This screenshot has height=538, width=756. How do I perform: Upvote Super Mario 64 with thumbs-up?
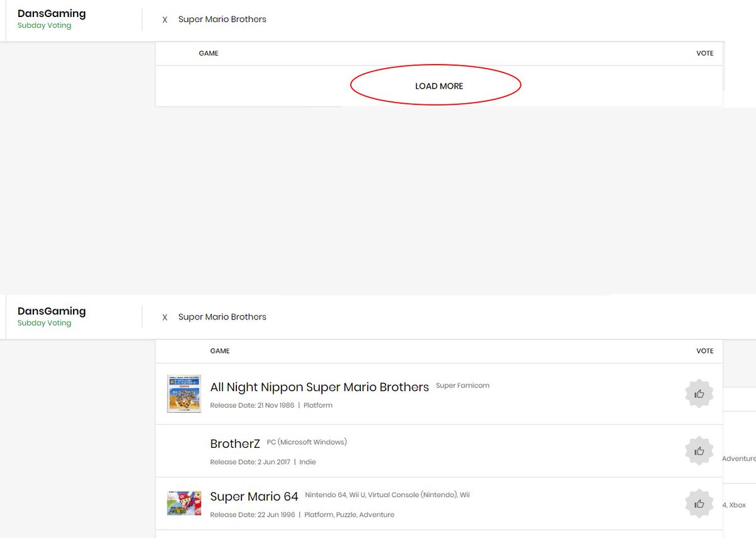(699, 503)
